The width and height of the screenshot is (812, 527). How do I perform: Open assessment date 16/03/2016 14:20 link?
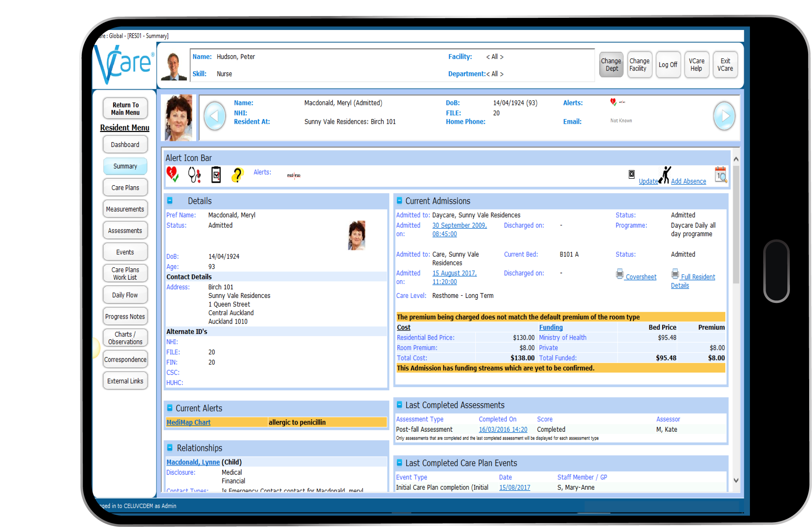coord(503,430)
